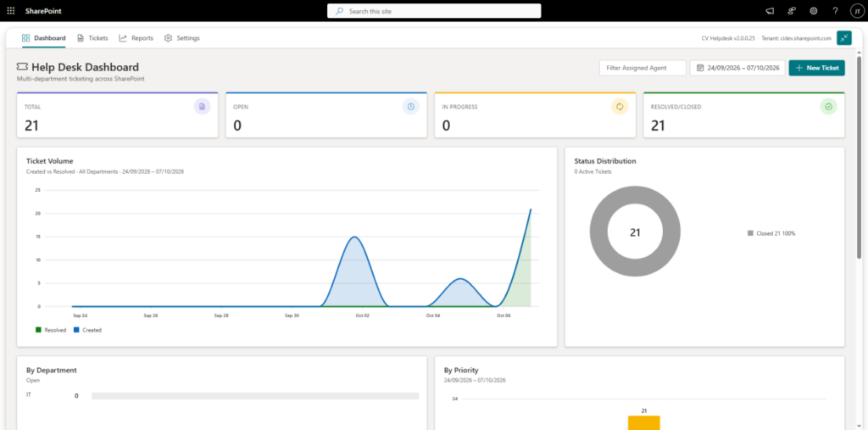The width and height of the screenshot is (868, 430).
Task: Click the 0 Active Tickets subtitle
Action: [x=593, y=172]
